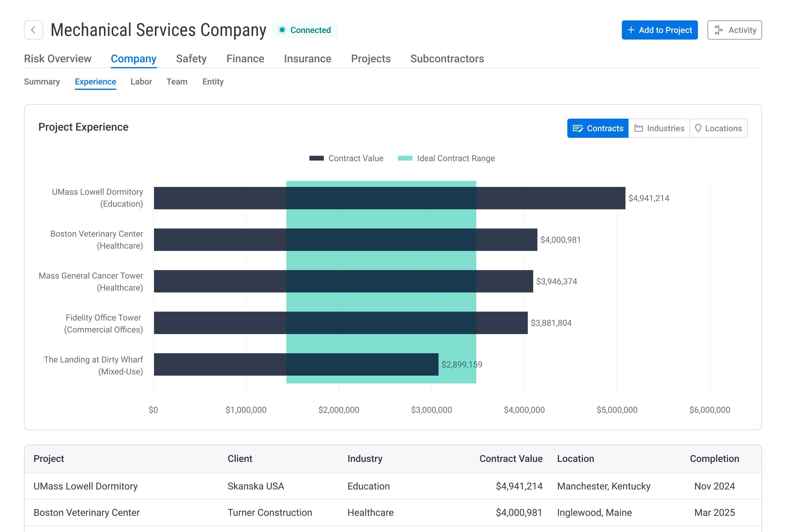Open the Safety tab
Image resolution: width=786 pixels, height=532 pixels.
(x=191, y=58)
